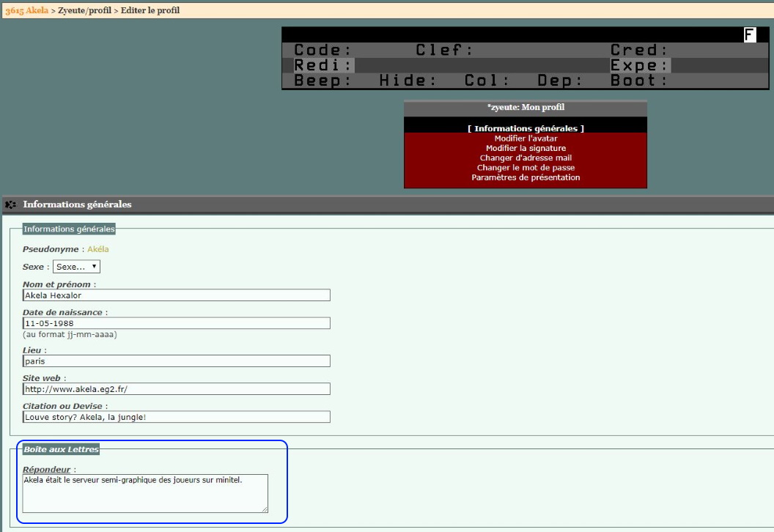
Task: Choose Changer d'adresse mail
Action: 526,158
